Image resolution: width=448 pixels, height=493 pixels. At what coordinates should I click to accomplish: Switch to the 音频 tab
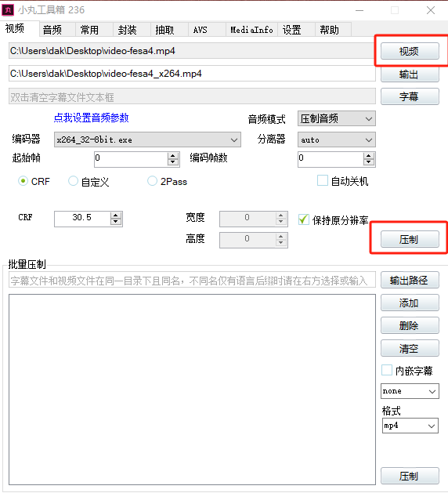pyautogui.click(x=57, y=30)
